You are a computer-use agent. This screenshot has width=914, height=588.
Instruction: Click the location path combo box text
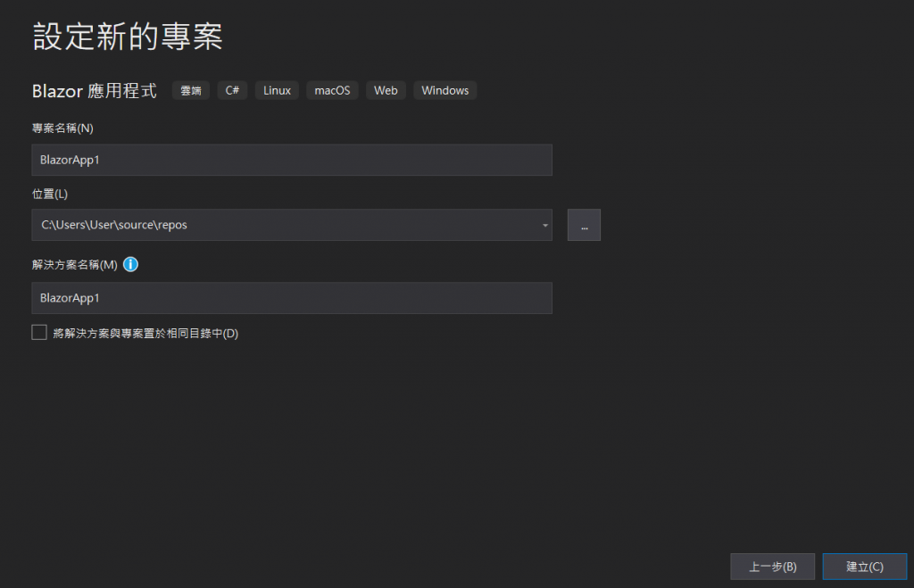pyautogui.click(x=113, y=225)
